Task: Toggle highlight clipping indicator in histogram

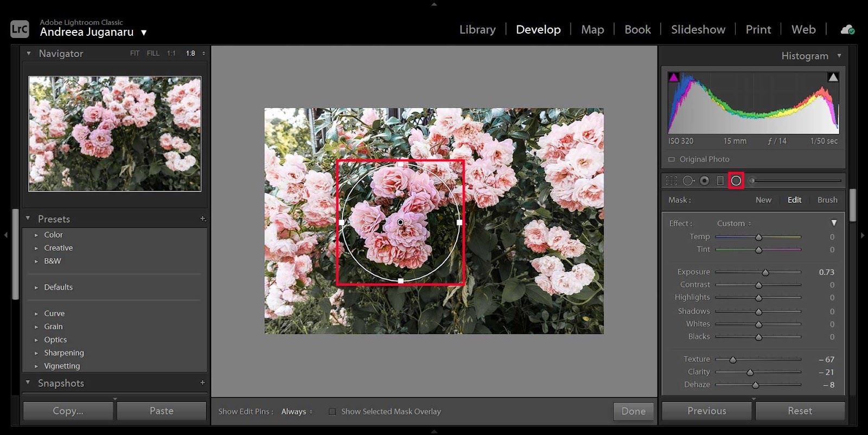Action: pos(833,77)
